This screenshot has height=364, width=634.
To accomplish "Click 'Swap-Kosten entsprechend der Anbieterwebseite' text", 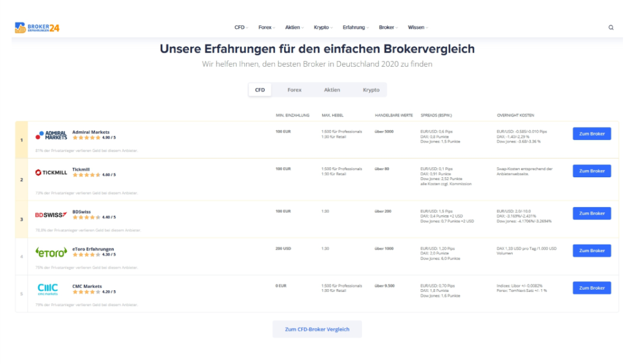I will point(524,171).
